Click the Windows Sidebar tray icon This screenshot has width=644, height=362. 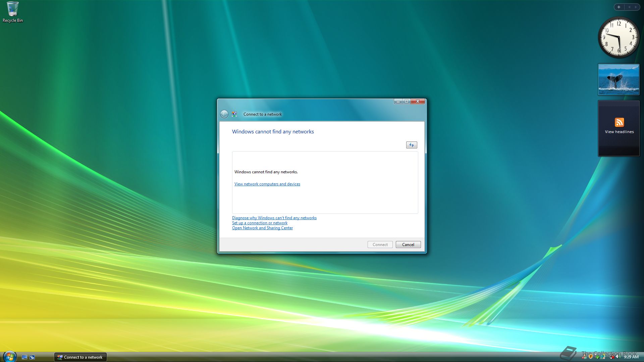[x=603, y=357]
